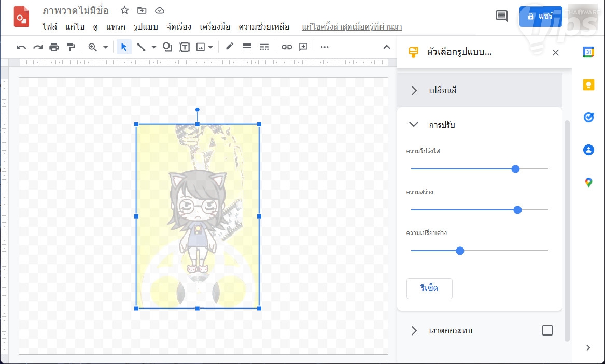Image resolution: width=605 pixels, height=364 pixels.
Task: Open the Google Drawings home icon
Action: point(21,17)
